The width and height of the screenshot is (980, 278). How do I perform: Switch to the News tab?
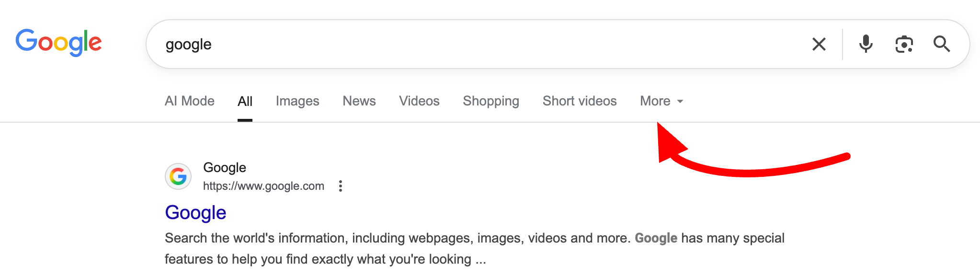(x=359, y=101)
